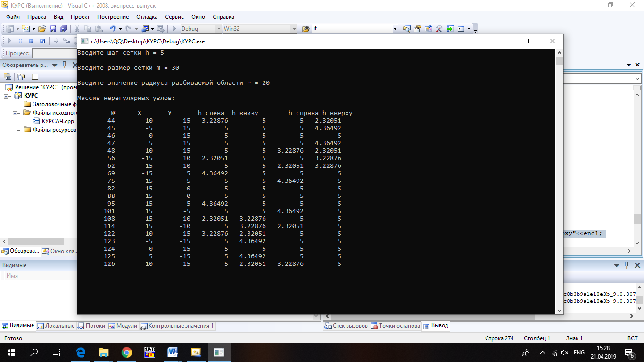Click the Navigate Backward icon
This screenshot has width=644, height=362.
tap(145, 29)
